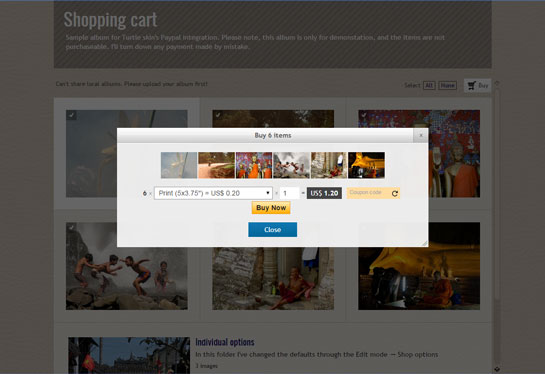Close the Buy 6 items dialog with X

coord(421,135)
